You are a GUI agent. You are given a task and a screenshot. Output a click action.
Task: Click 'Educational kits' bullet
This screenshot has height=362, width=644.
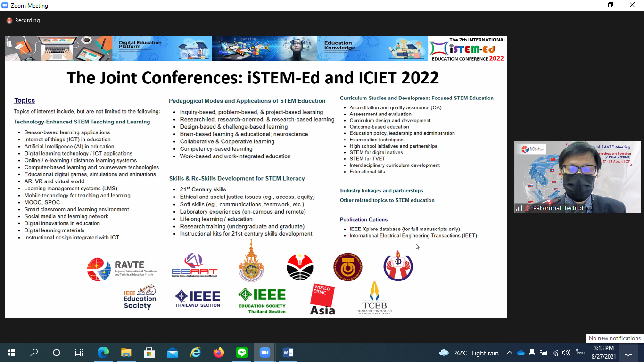click(367, 172)
